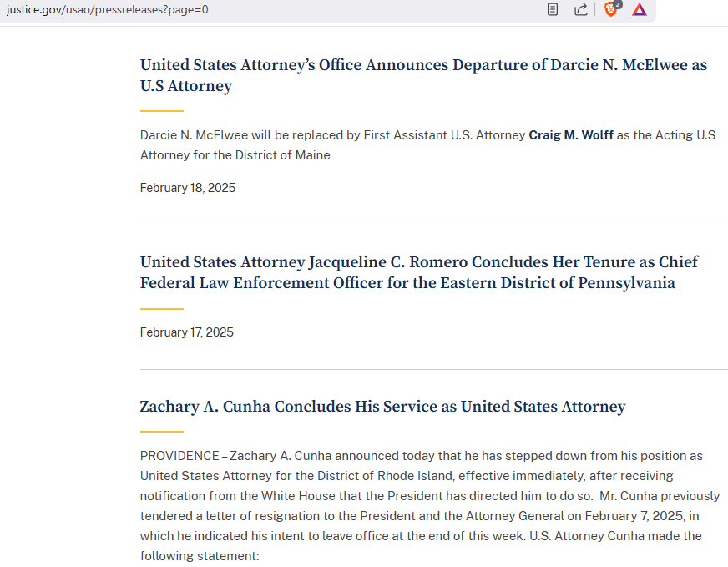This screenshot has width=728, height=567.
Task: Open the Darcie N. McElwee departure press release
Action: [x=423, y=75]
